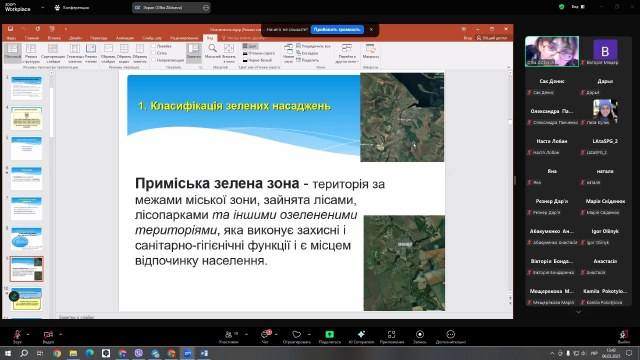Viewport: 640px width, 360px height.
Task: Open Windows Start menu
Action: click(x=8, y=353)
